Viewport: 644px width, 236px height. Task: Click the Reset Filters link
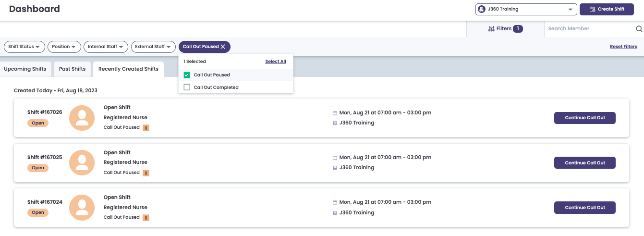pos(623,47)
